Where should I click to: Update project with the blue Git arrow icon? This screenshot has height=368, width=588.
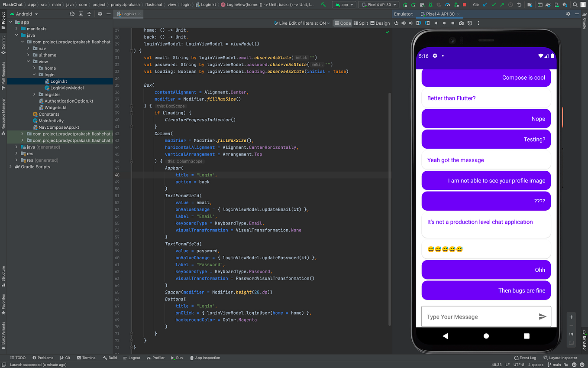click(x=485, y=5)
